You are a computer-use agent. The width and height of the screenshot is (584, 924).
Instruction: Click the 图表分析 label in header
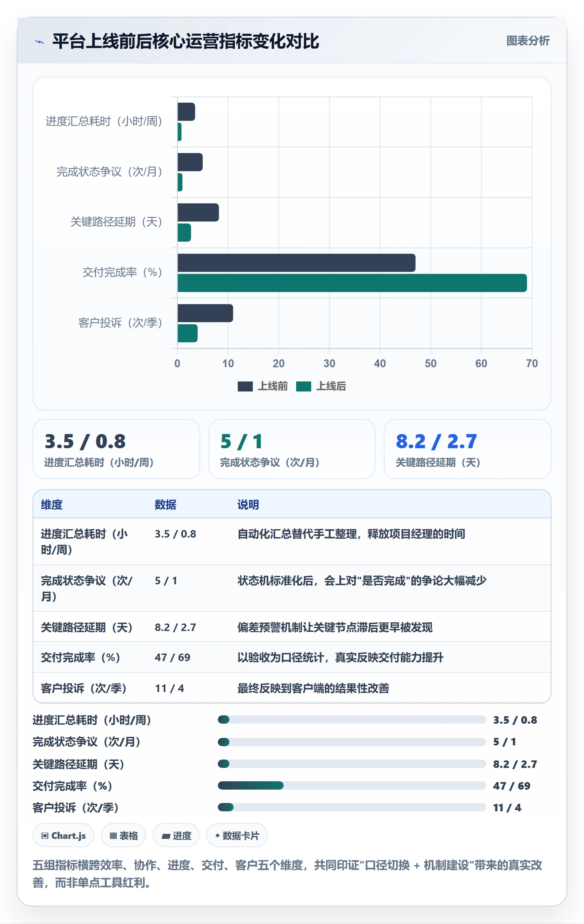click(528, 40)
